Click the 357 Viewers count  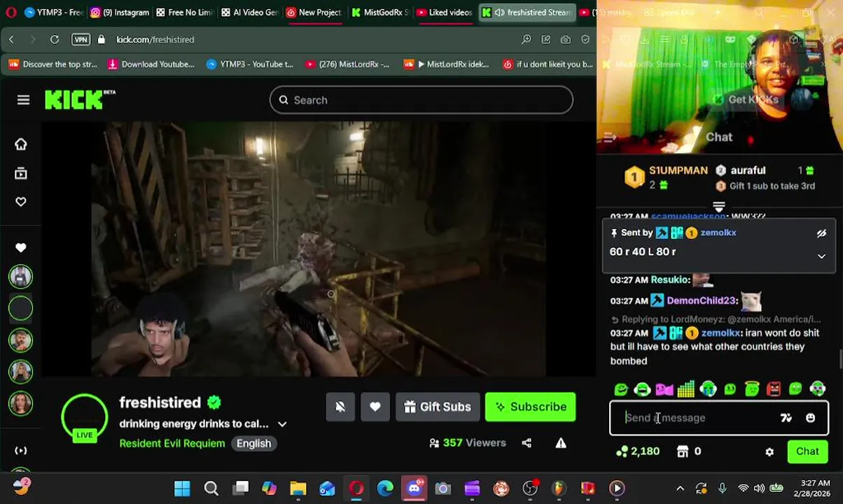467,443
